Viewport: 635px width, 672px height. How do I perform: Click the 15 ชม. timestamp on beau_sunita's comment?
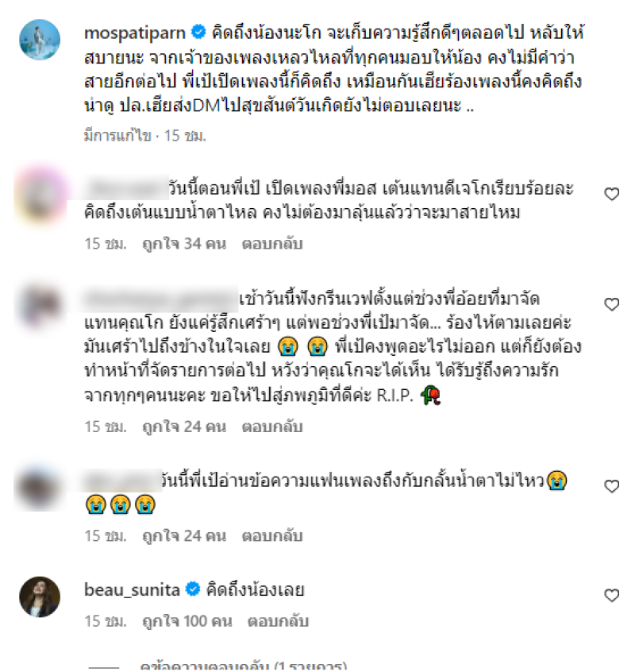coord(106,621)
